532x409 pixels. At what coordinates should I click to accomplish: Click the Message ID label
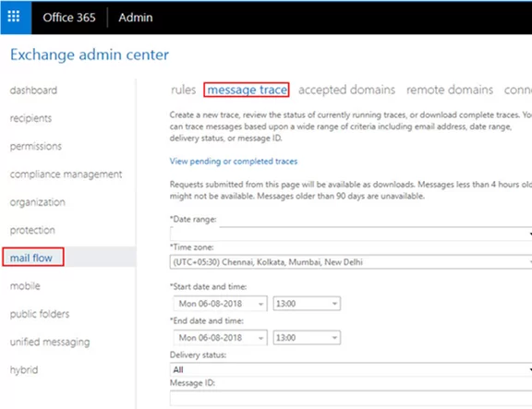192,383
